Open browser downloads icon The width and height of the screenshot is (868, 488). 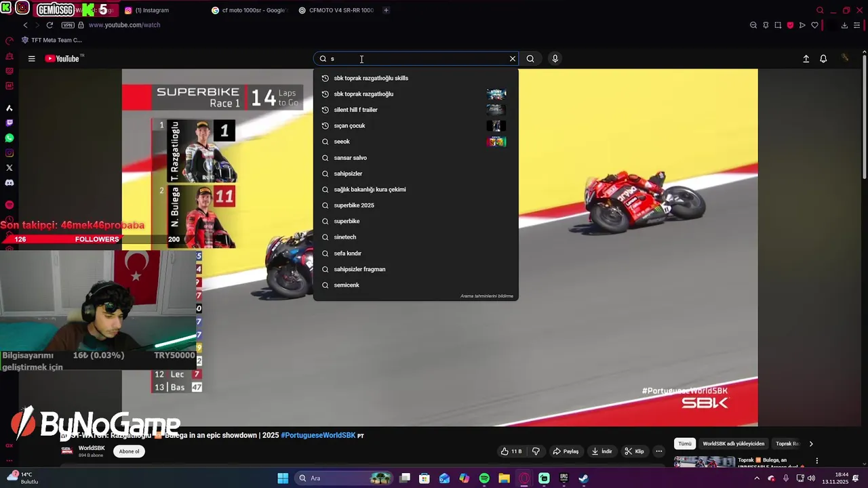pos(844,25)
